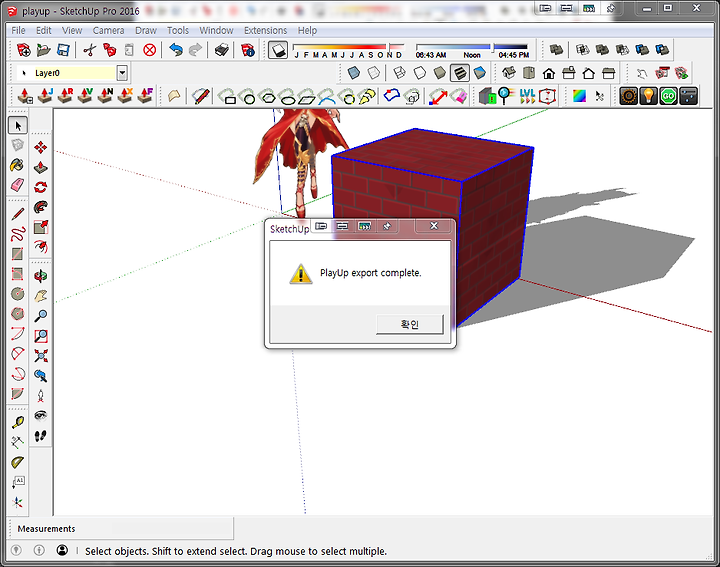The height and width of the screenshot is (567, 720).
Task: Open the View menu
Action: click(x=72, y=30)
